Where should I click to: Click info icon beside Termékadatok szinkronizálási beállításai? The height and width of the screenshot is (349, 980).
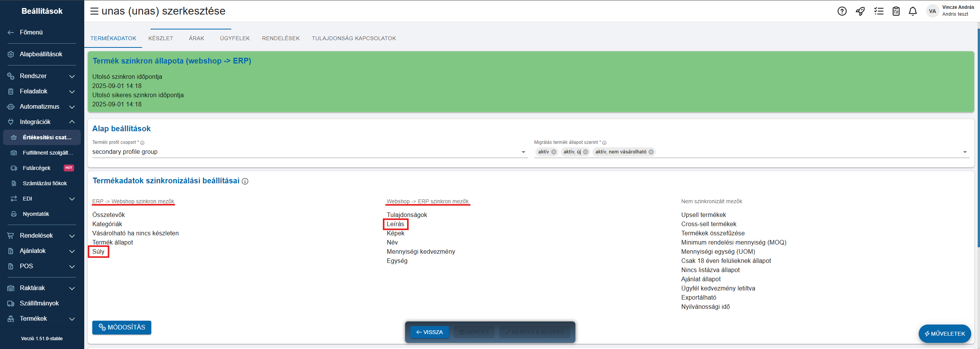click(x=245, y=181)
